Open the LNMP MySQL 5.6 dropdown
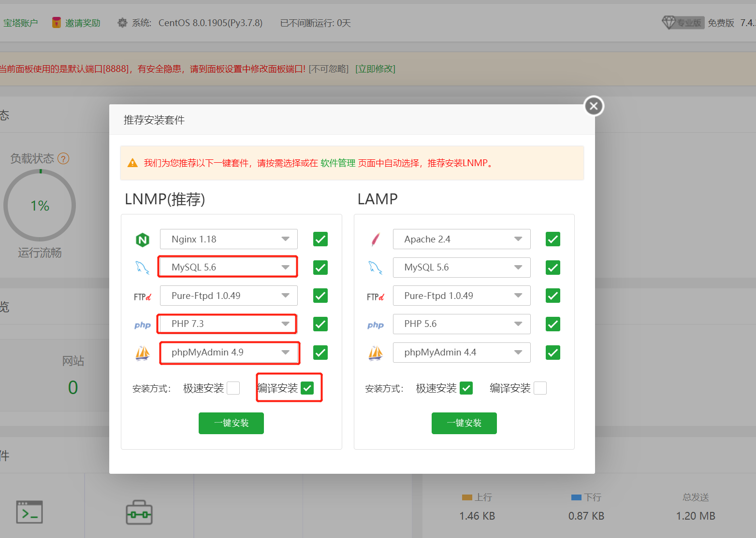756x538 pixels. point(229,267)
